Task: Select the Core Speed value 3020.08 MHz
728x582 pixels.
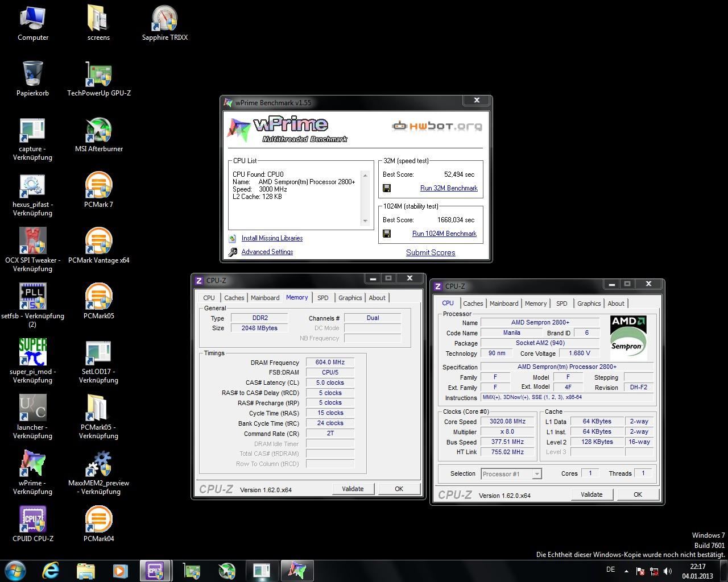Action: tap(507, 421)
